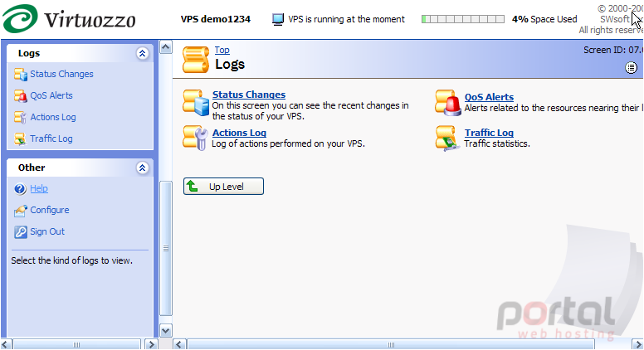Open Status Changes from the sidebar
The image size is (644, 350).
61,75
